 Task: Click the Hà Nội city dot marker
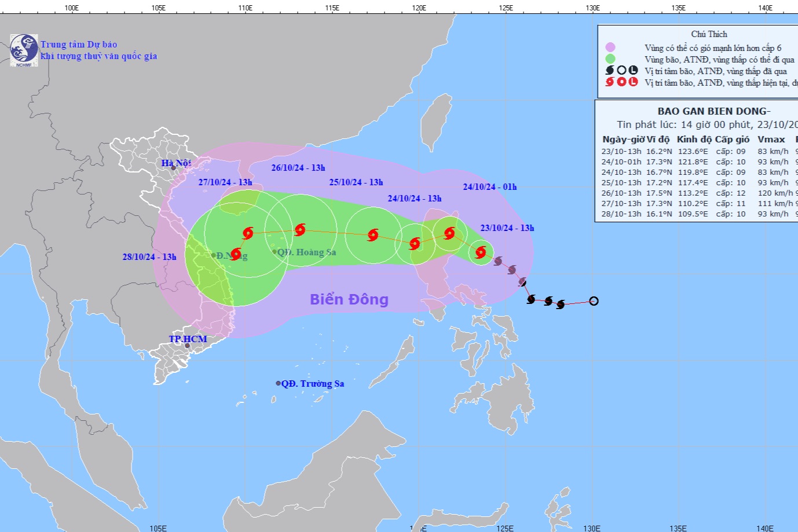tap(173, 168)
